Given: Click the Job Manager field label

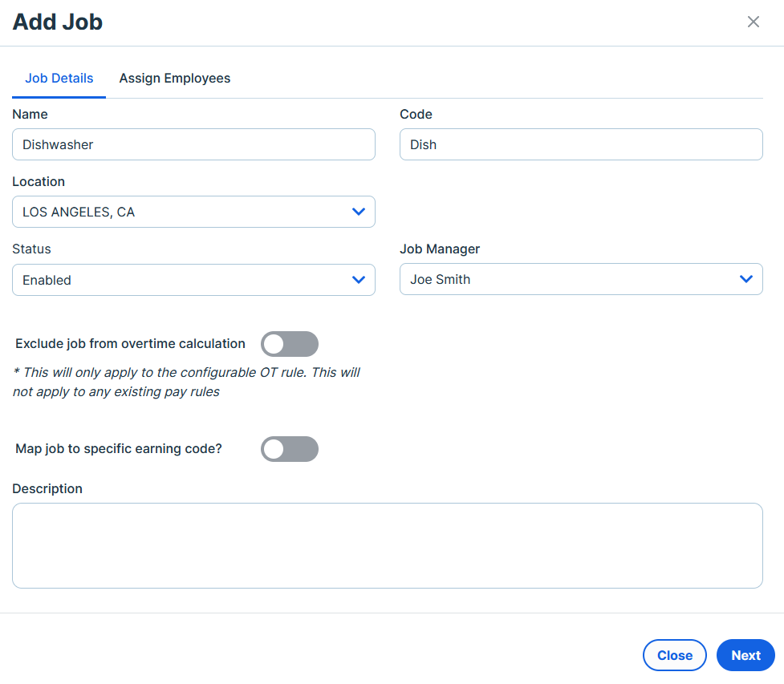Looking at the screenshot, I should click(x=440, y=249).
